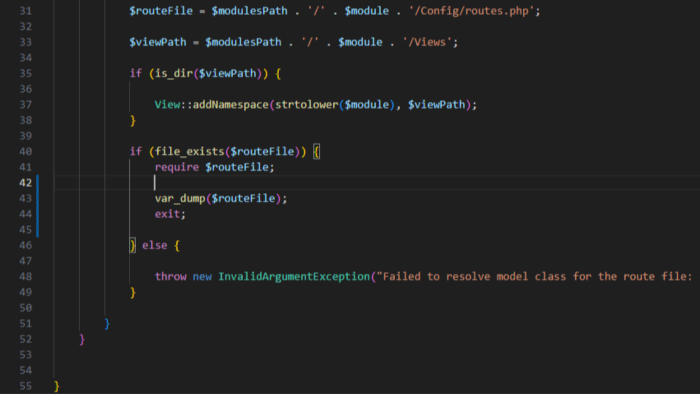Click the file_exists function call
700x394 pixels.
coord(190,151)
